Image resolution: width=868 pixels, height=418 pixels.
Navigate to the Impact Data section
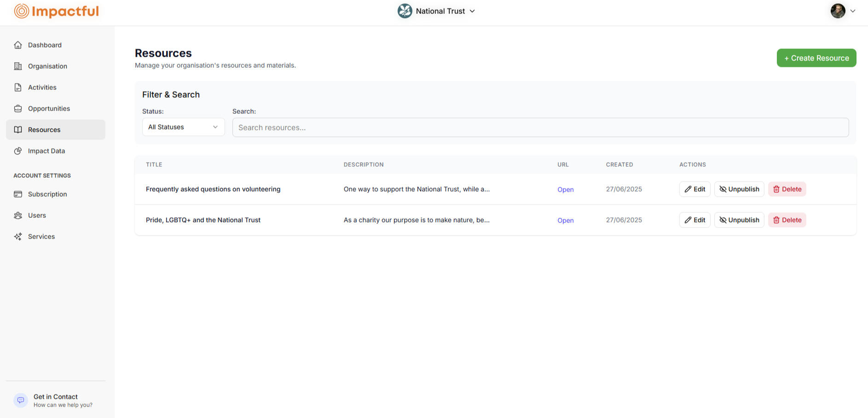46,151
